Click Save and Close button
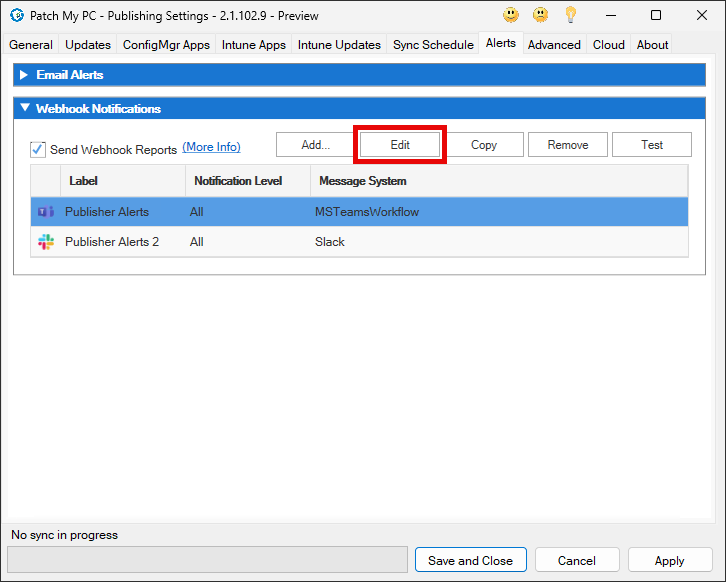This screenshot has width=726, height=582. coord(470,561)
